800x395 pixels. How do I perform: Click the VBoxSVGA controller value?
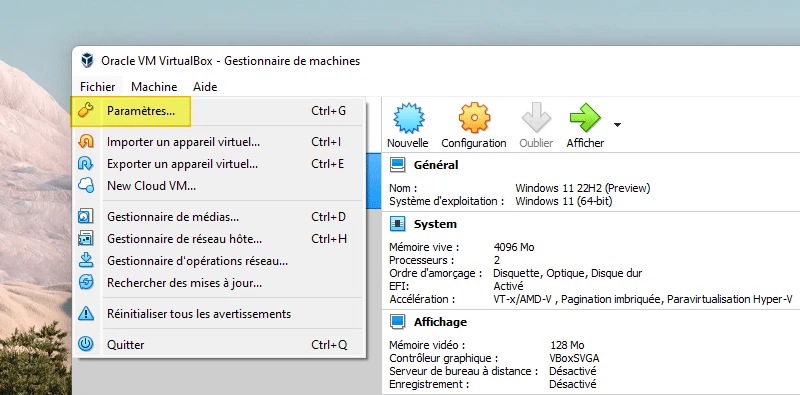tap(574, 358)
